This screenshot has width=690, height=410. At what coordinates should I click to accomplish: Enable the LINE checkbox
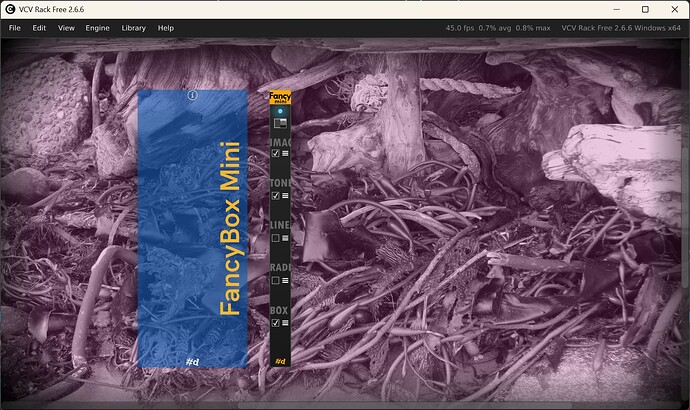point(275,238)
